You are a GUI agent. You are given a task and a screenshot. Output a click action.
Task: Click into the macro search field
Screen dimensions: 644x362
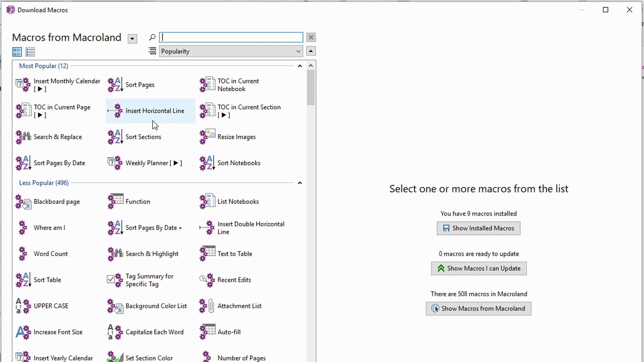click(231, 37)
